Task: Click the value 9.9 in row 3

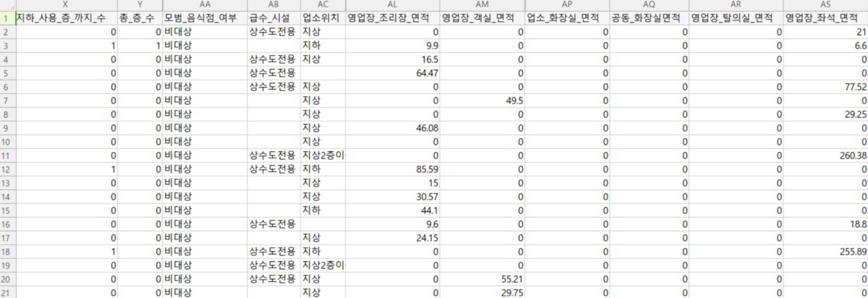Action: pos(432,45)
